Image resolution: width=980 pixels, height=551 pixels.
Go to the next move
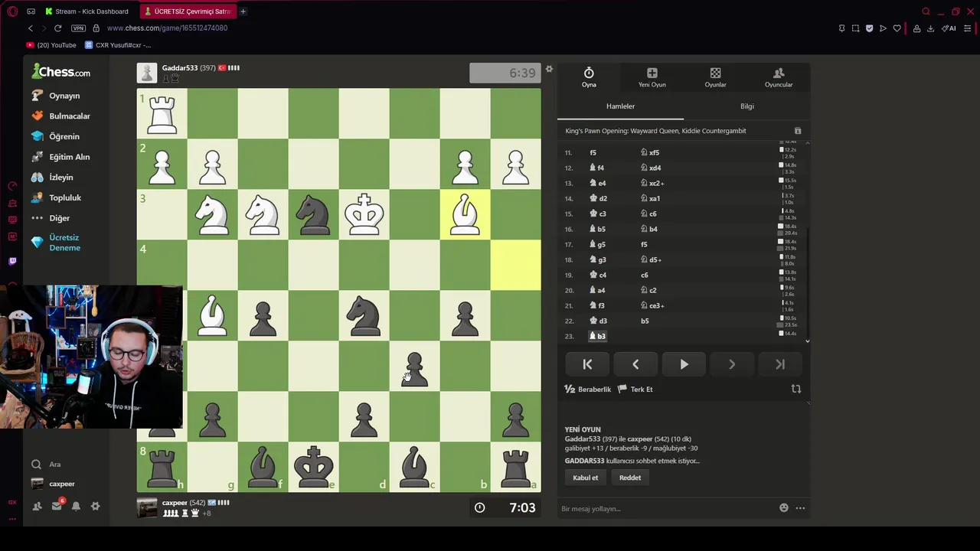coord(732,365)
